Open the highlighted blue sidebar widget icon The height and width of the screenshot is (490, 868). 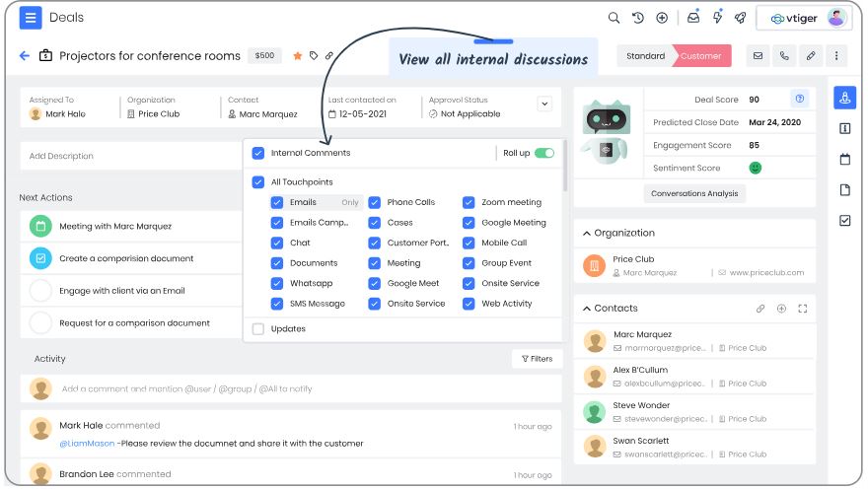(x=844, y=98)
